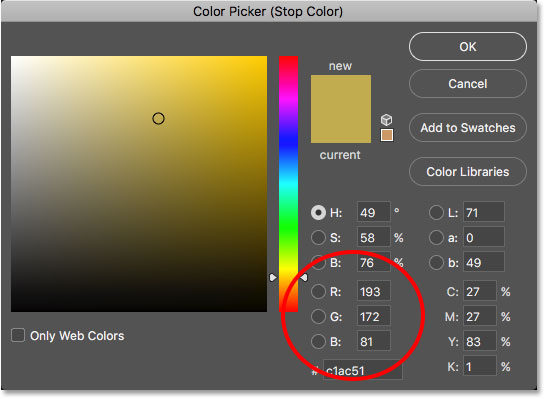Click the hex field showing c1ac51
The width and height of the screenshot is (545, 399).
click(363, 370)
